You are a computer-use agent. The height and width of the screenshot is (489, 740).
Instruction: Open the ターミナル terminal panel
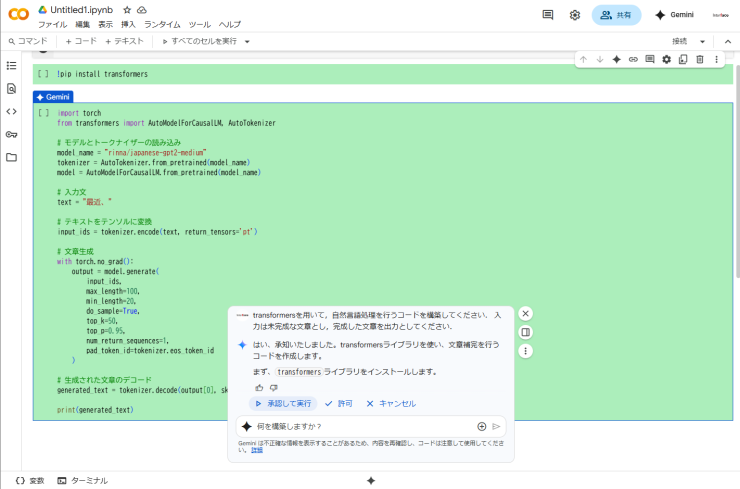coord(83,481)
